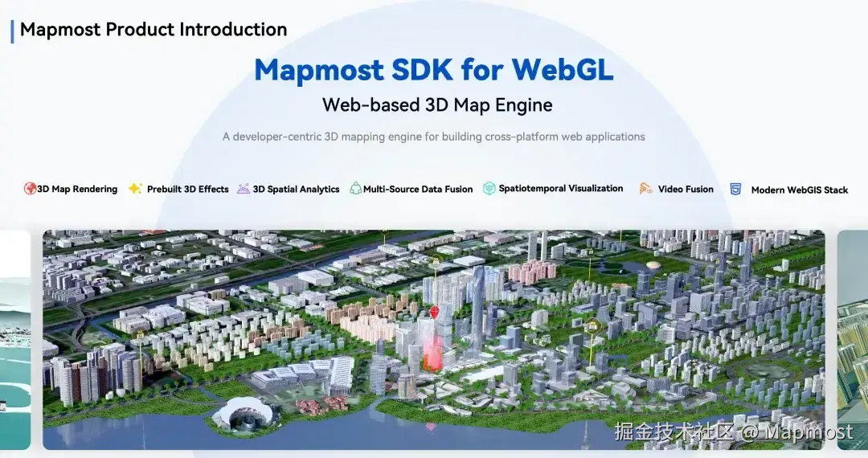Click the Video Fusion orange icon
Viewport: 868px width, 458px height.
coord(645,189)
